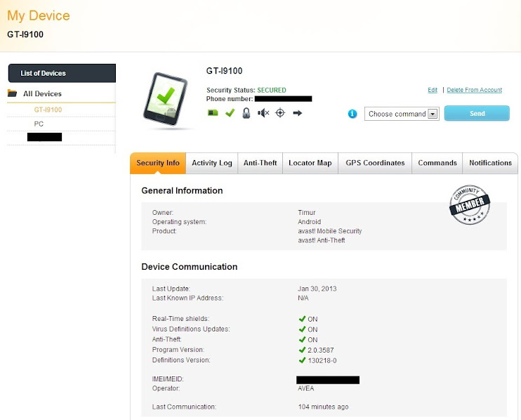Click the Edit link

click(x=433, y=90)
